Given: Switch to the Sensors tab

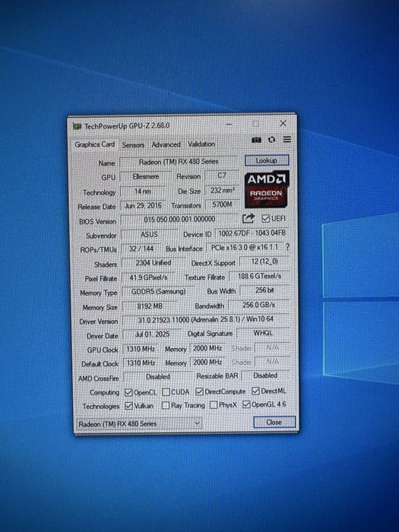Looking at the screenshot, I should click(x=133, y=145).
